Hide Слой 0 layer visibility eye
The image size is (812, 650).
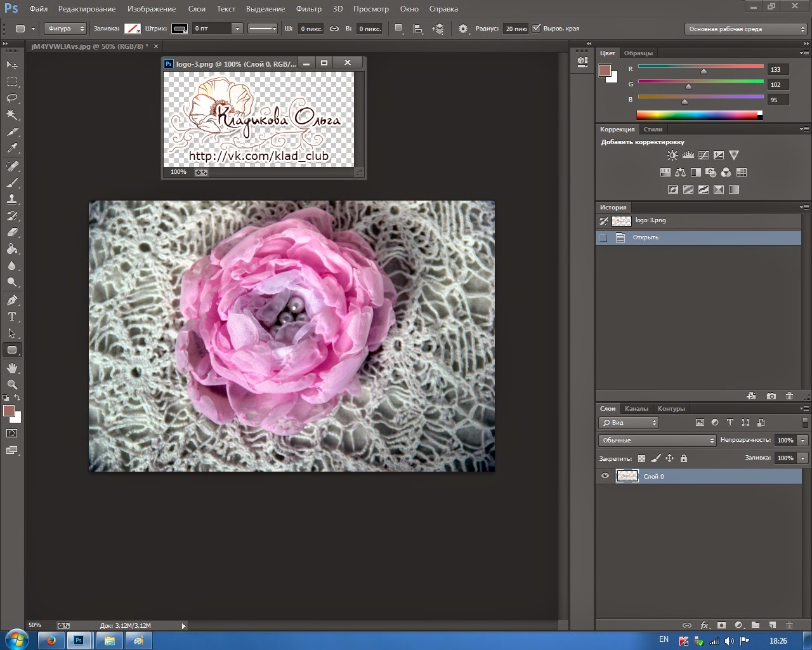(x=605, y=476)
